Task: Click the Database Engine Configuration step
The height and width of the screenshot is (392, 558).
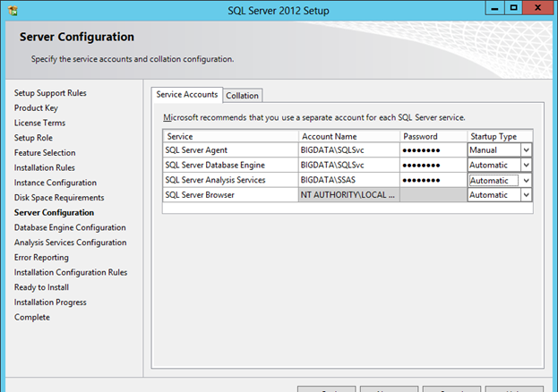Action: click(70, 227)
